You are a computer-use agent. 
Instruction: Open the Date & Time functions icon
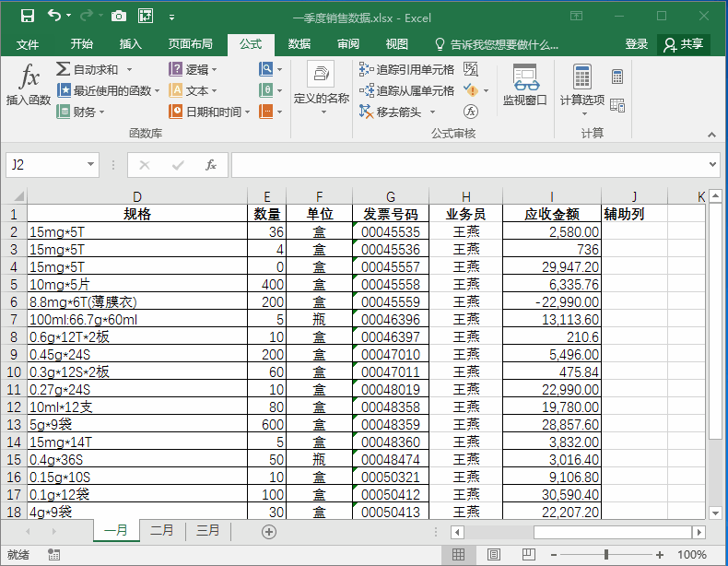pos(175,112)
